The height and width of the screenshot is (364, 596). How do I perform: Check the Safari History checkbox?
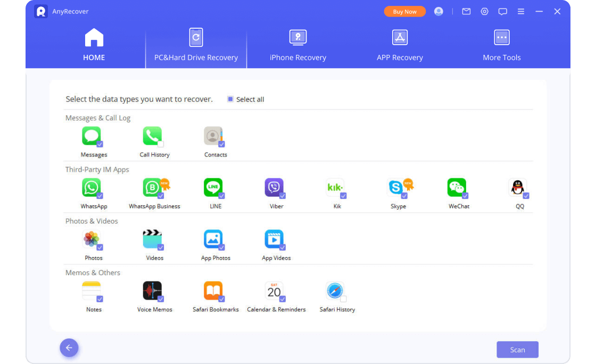pyautogui.click(x=343, y=299)
